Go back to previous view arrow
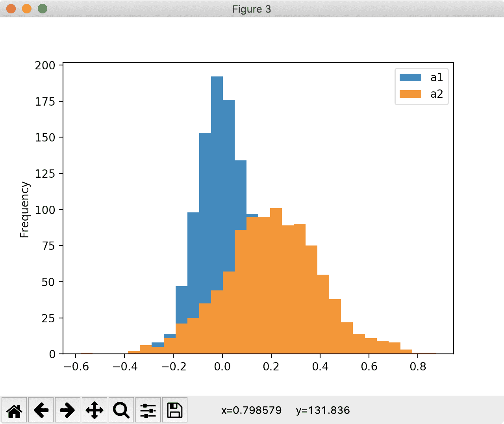The image size is (504, 424). point(41,410)
